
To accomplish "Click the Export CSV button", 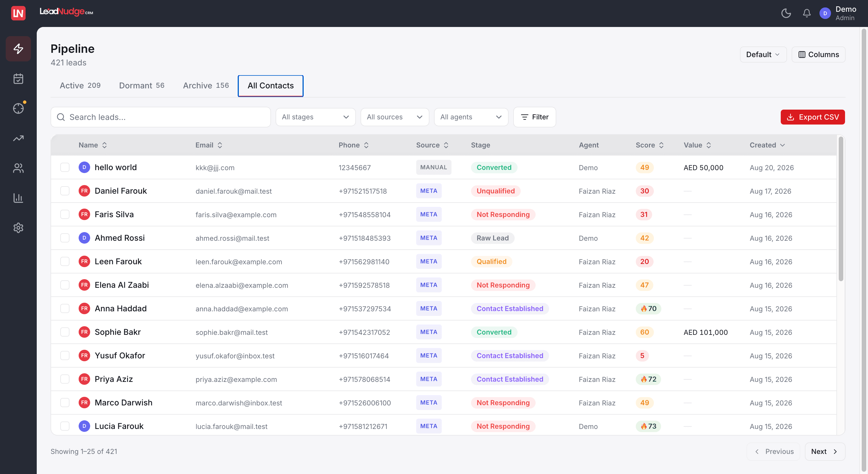I will coord(812,117).
